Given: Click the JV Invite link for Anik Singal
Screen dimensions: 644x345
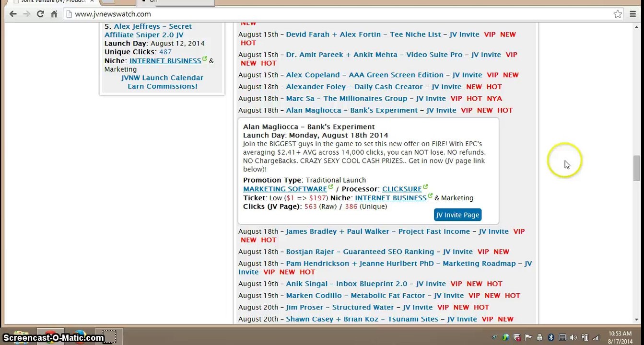Looking at the screenshot, I should [x=431, y=284].
